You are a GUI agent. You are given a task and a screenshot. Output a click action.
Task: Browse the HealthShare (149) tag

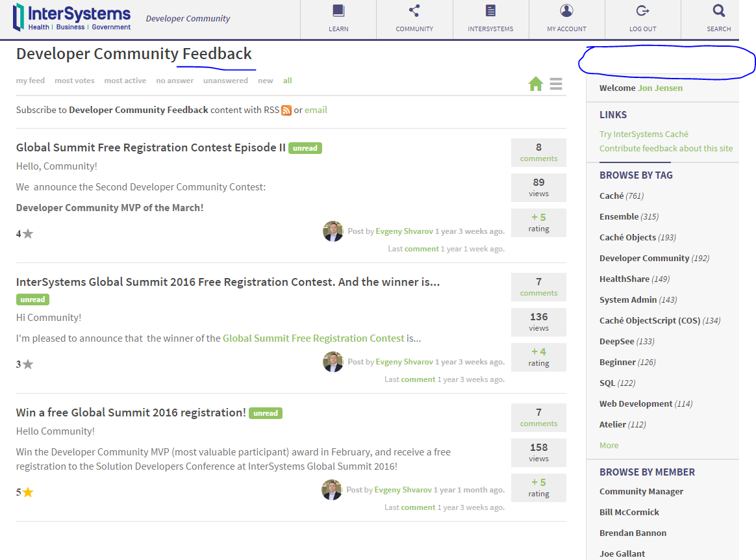pos(635,279)
